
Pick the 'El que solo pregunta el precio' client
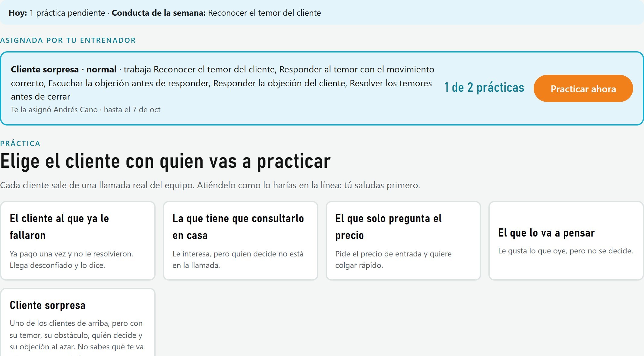(x=403, y=241)
